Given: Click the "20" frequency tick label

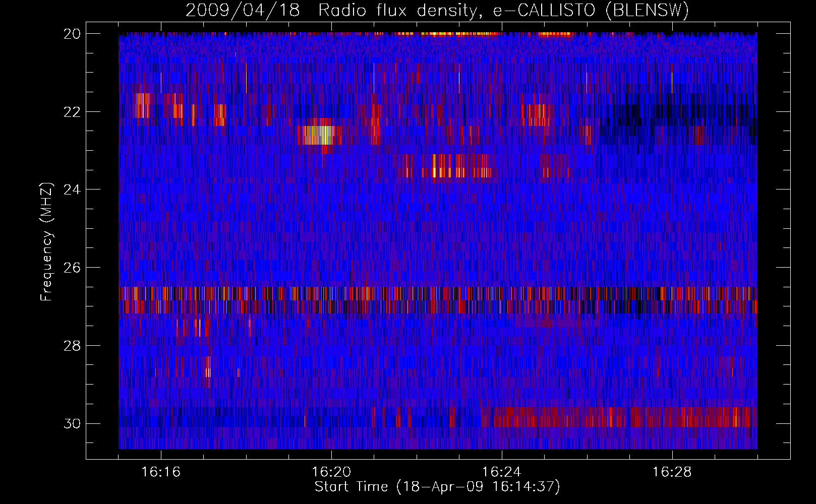Looking at the screenshot, I should pos(72,34).
